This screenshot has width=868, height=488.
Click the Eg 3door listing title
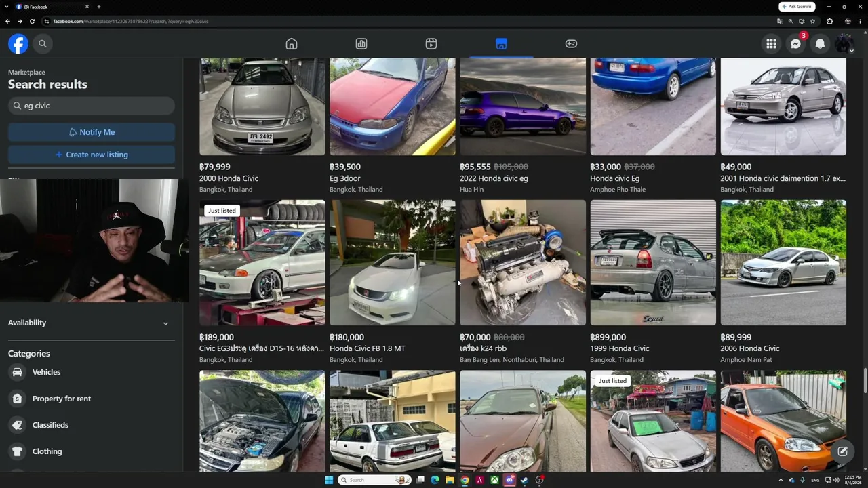click(345, 178)
